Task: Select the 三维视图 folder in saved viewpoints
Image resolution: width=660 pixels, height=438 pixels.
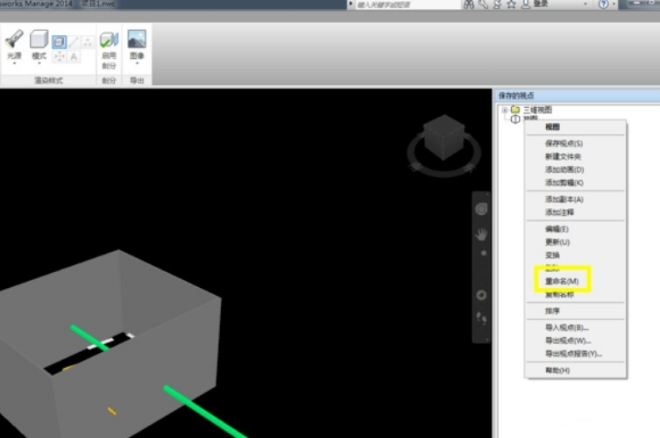Action: pyautogui.click(x=532, y=110)
